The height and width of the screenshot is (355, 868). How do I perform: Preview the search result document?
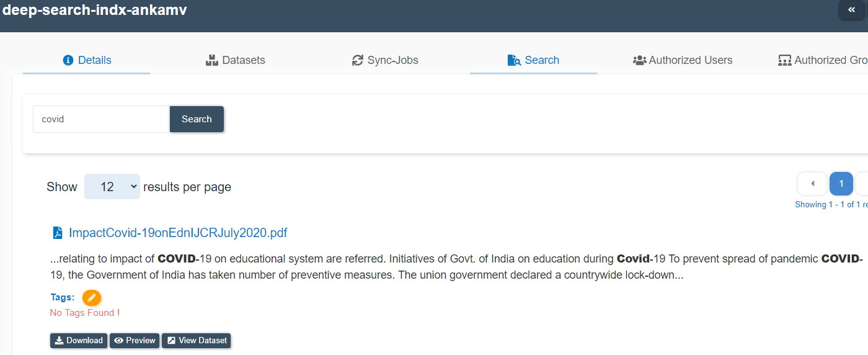135,340
